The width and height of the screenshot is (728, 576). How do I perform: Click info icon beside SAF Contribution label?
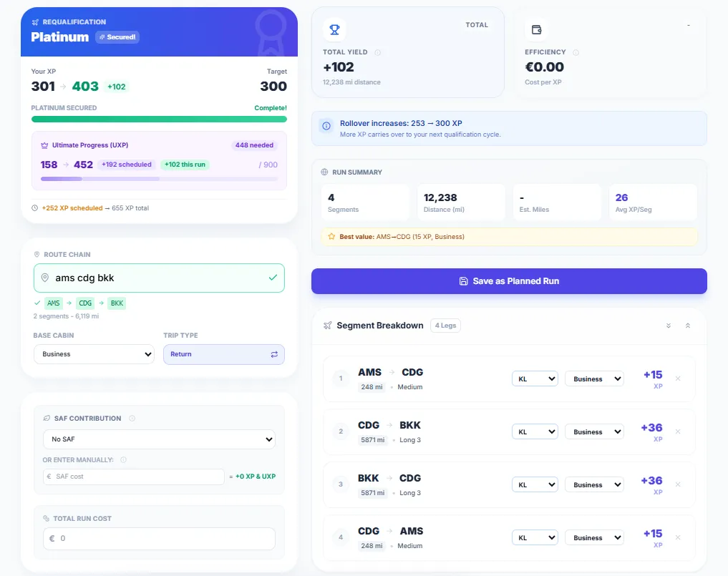click(x=132, y=419)
